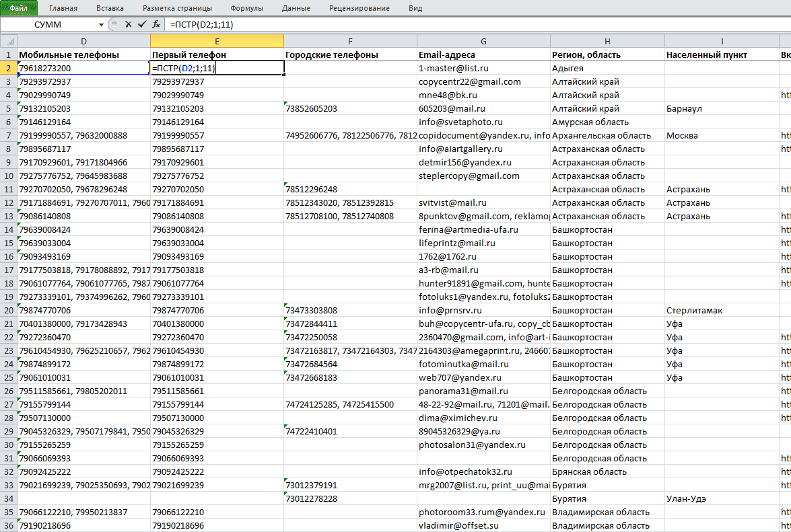
Task: Click header cell Населенный пункт
Action: point(722,55)
